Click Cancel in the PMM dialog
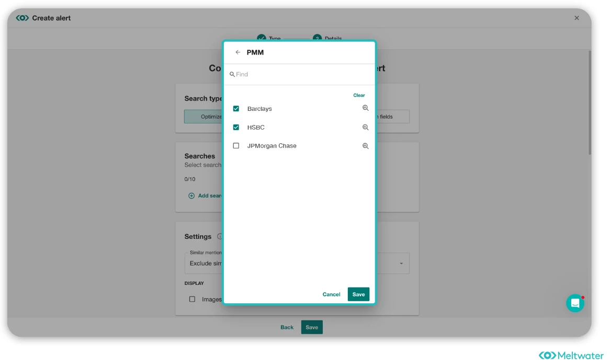The image size is (610, 364). (x=332, y=294)
